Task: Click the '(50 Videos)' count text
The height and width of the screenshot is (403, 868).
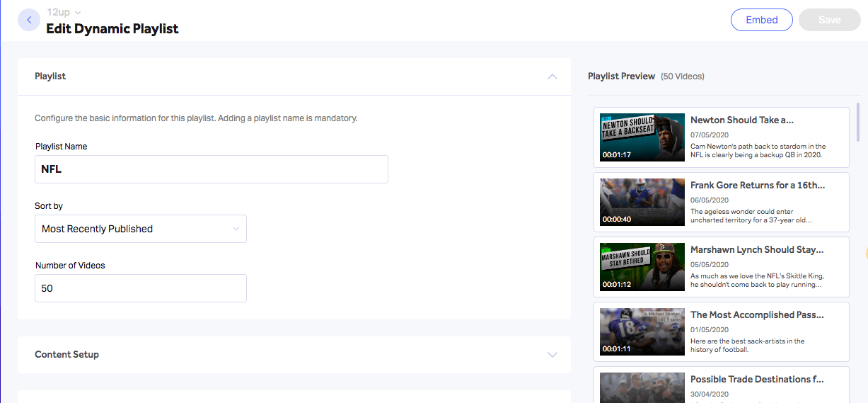Action: [x=683, y=76]
